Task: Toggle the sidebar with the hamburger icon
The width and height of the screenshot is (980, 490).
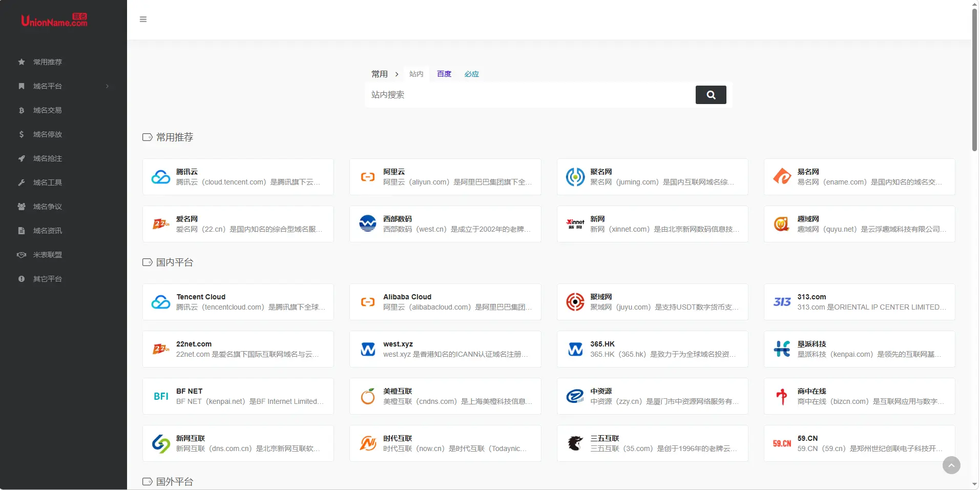Action: pos(143,19)
